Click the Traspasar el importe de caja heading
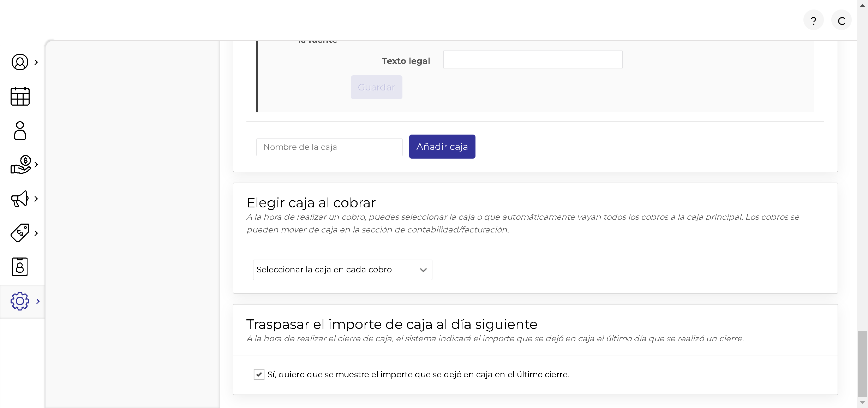This screenshot has width=868, height=408. point(392,324)
